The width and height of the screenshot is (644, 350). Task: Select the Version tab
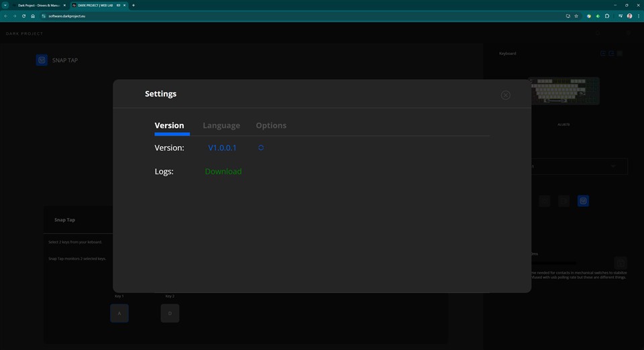click(169, 125)
